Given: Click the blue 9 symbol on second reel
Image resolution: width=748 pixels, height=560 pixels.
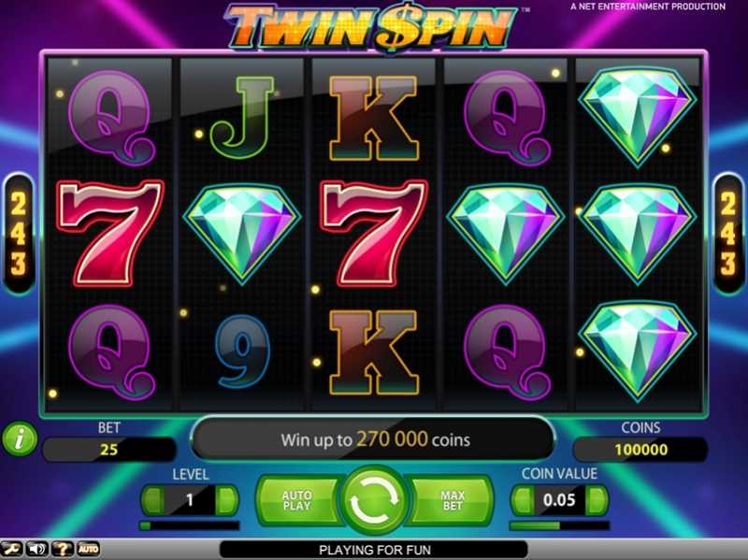Looking at the screenshot, I should pyautogui.click(x=242, y=352).
